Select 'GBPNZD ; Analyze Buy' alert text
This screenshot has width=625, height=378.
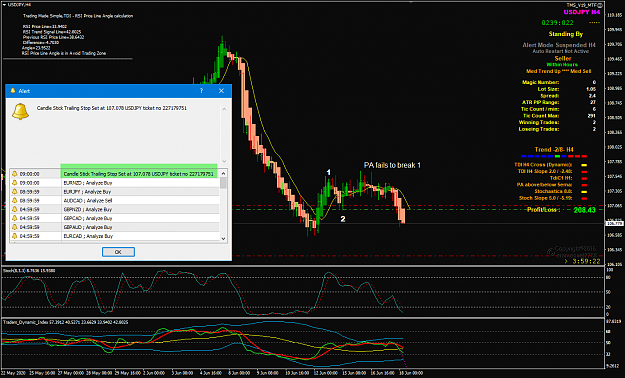[88, 209]
